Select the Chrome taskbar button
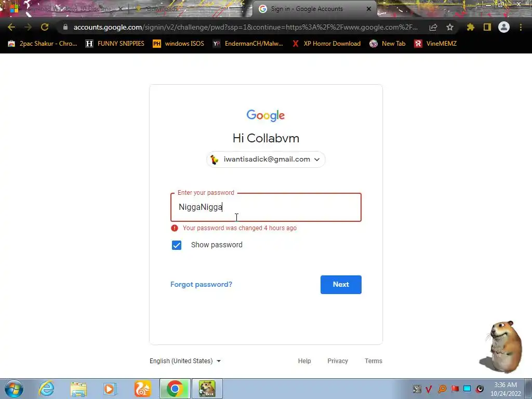The image size is (532, 399). (x=175, y=389)
